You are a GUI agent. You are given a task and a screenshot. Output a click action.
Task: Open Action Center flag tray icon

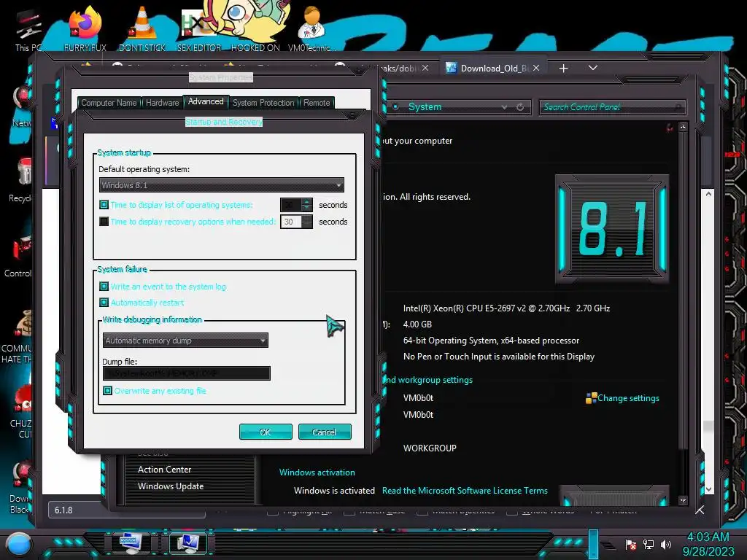click(631, 544)
